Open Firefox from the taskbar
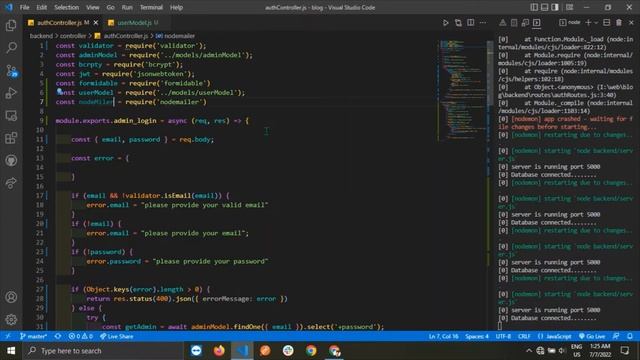The height and width of the screenshot is (360, 640). point(219,351)
